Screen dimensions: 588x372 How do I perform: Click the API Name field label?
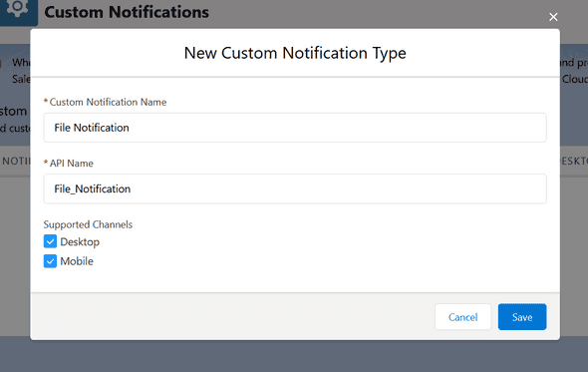(x=71, y=164)
